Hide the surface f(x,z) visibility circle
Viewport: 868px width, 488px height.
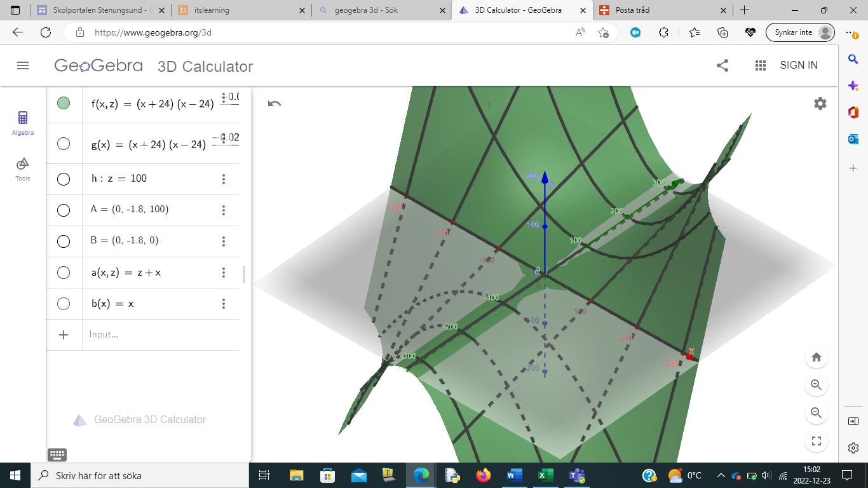pos(64,103)
